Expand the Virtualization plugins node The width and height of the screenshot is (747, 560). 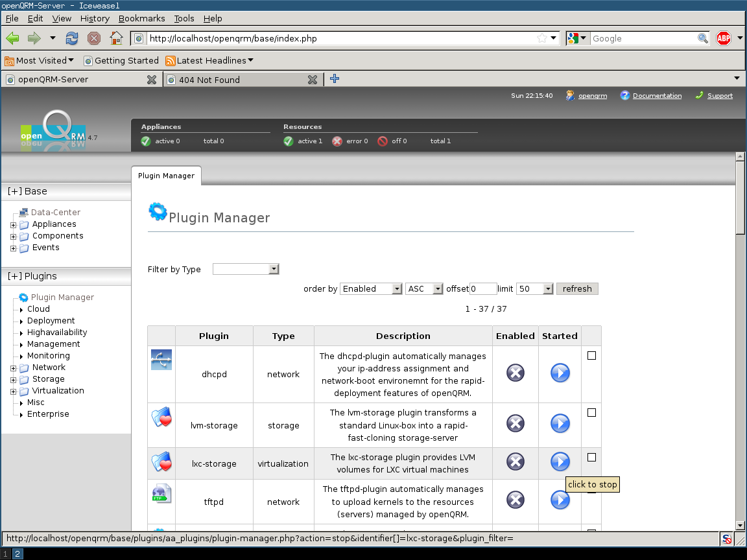[14, 391]
